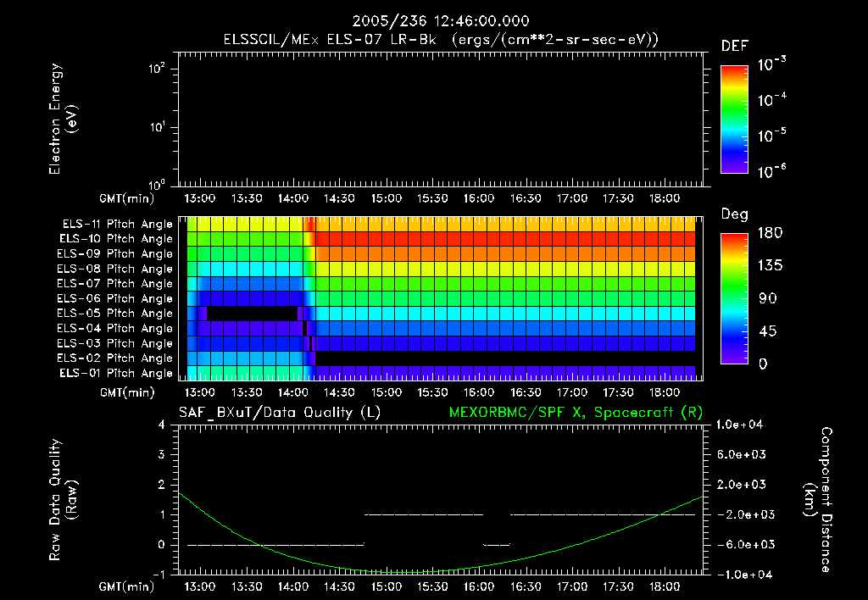Click the 'DEF' color bar label
The width and height of the screenshot is (868, 600).
(735, 46)
